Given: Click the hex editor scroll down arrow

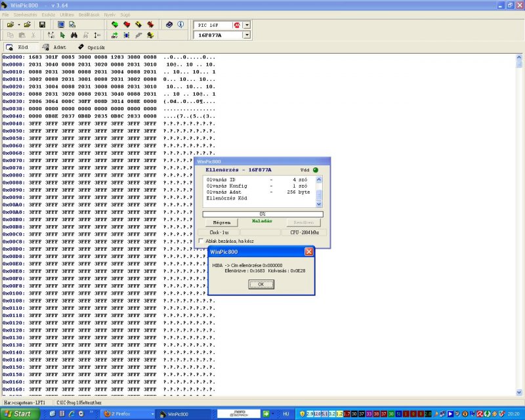Looking at the screenshot, I should tap(519, 392).
